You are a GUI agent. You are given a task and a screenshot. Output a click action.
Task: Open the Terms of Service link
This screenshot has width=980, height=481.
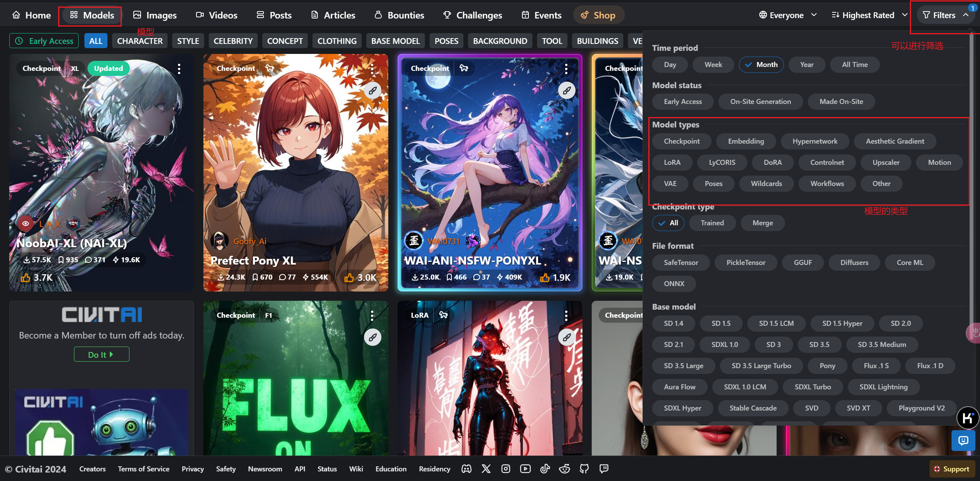tap(143, 469)
